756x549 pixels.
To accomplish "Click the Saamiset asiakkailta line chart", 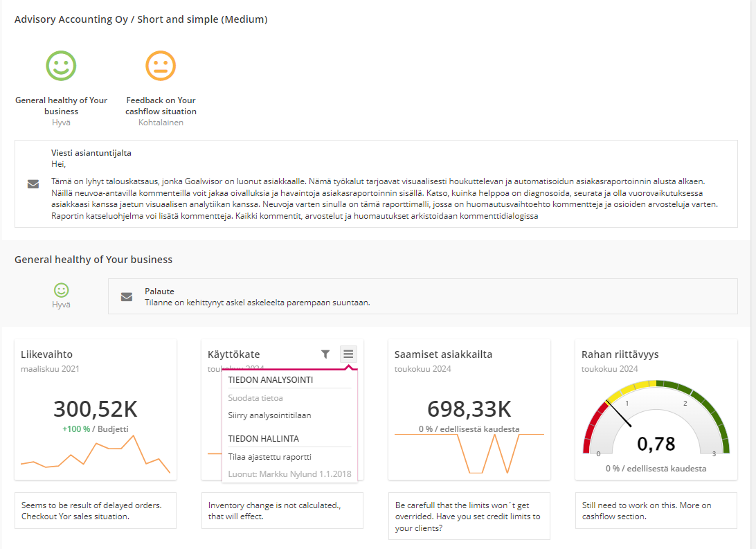I will [x=469, y=453].
